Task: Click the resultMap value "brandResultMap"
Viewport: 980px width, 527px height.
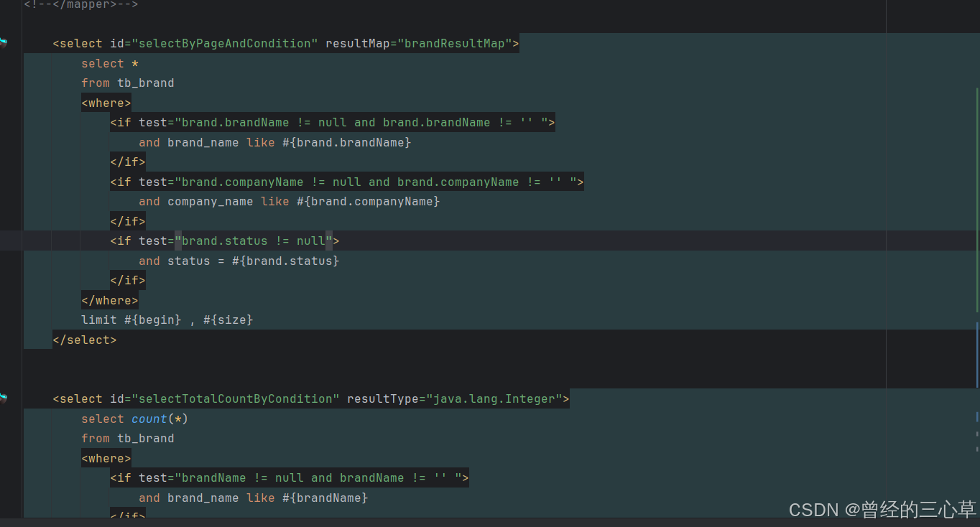Action: point(454,44)
